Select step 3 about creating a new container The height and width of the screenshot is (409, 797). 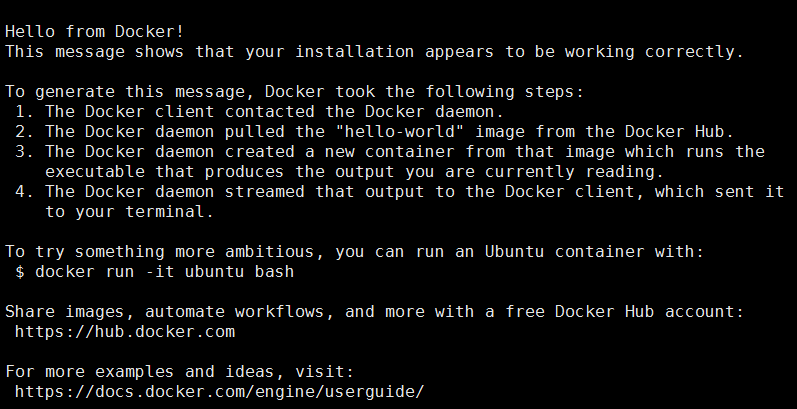tap(390, 151)
